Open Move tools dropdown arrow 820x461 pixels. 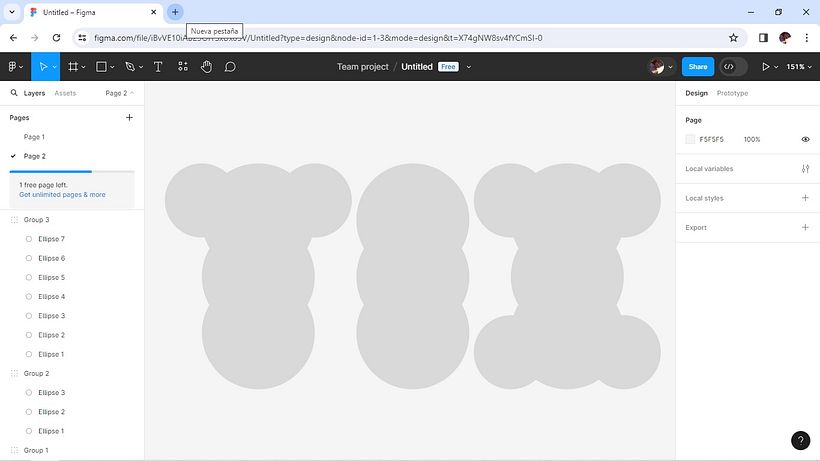[54, 67]
